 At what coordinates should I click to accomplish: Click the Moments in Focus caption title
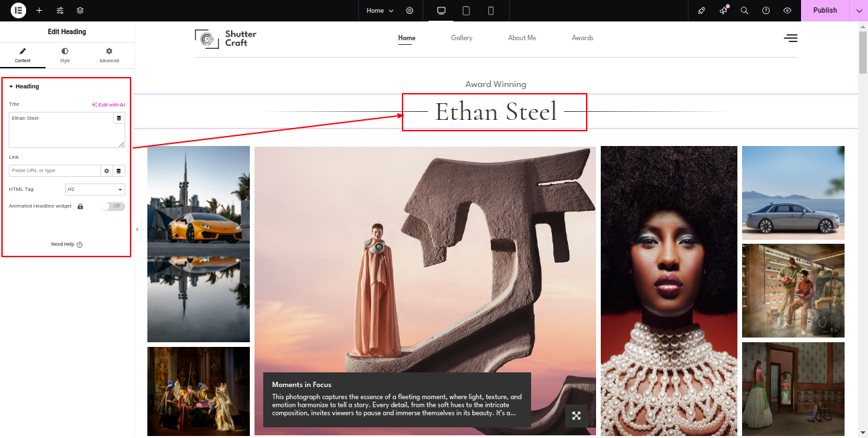(x=301, y=384)
